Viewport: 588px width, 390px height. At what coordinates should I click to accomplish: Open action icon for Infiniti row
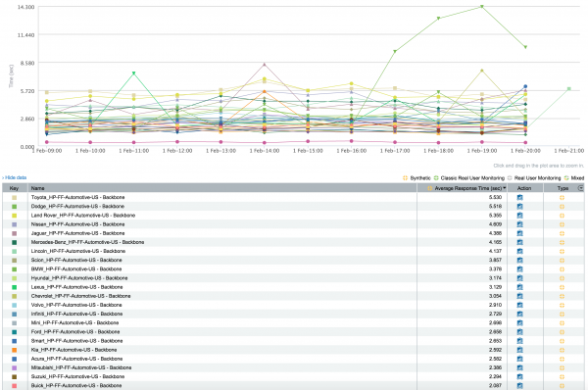point(519,314)
